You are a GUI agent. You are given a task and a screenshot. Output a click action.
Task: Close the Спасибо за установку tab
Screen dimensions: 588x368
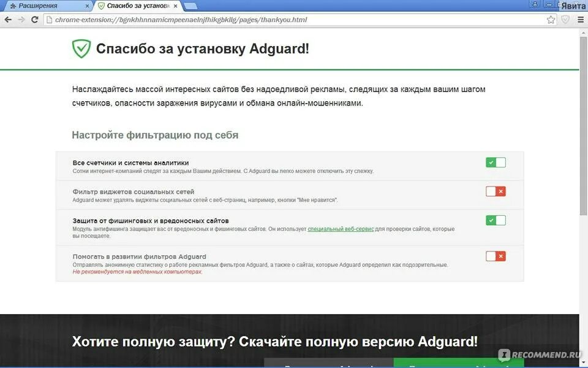176,6
